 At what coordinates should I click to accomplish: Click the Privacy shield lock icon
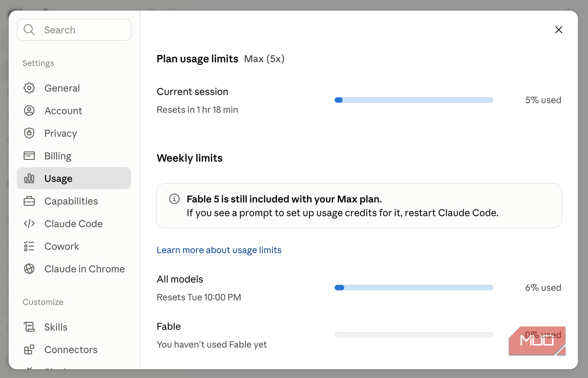[29, 133]
